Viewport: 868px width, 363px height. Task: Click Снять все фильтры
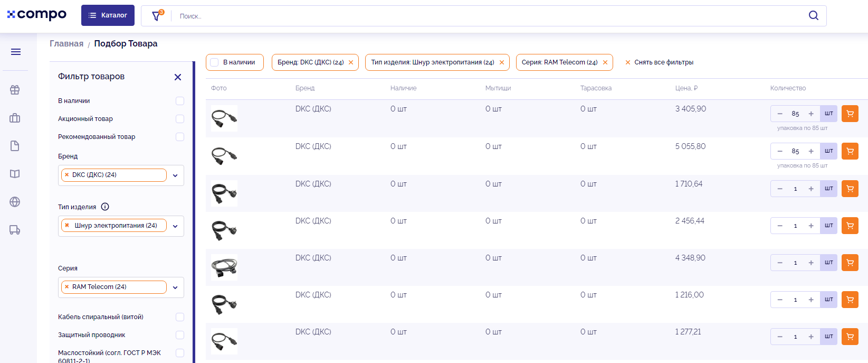click(659, 62)
